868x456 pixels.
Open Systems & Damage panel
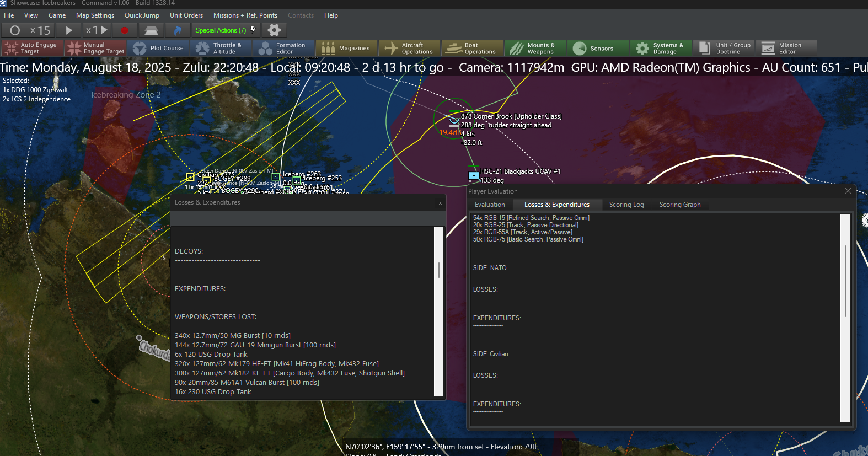click(661, 49)
